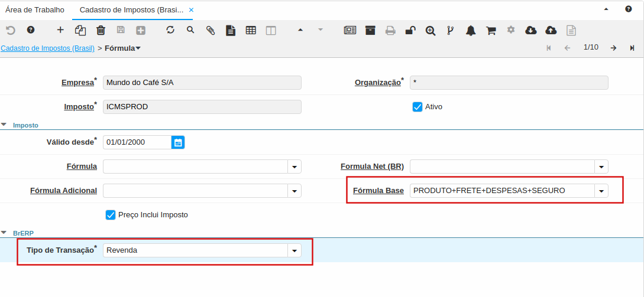The image size is (644, 297).
Task: Click the Imposto field ICMSPROD
Action: coord(202,107)
